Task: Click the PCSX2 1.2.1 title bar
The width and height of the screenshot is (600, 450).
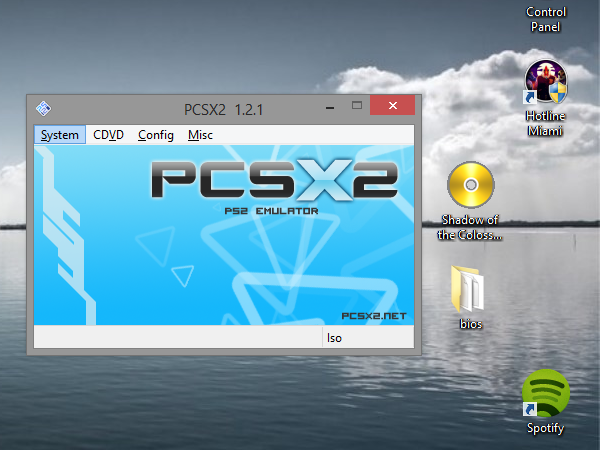Action: (223, 109)
